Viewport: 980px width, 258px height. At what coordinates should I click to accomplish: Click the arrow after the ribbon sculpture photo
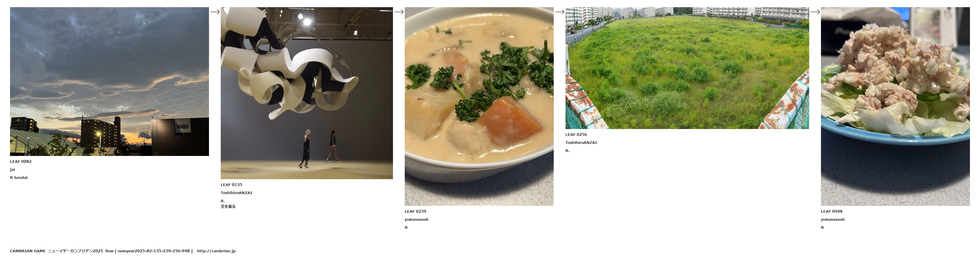(x=399, y=12)
